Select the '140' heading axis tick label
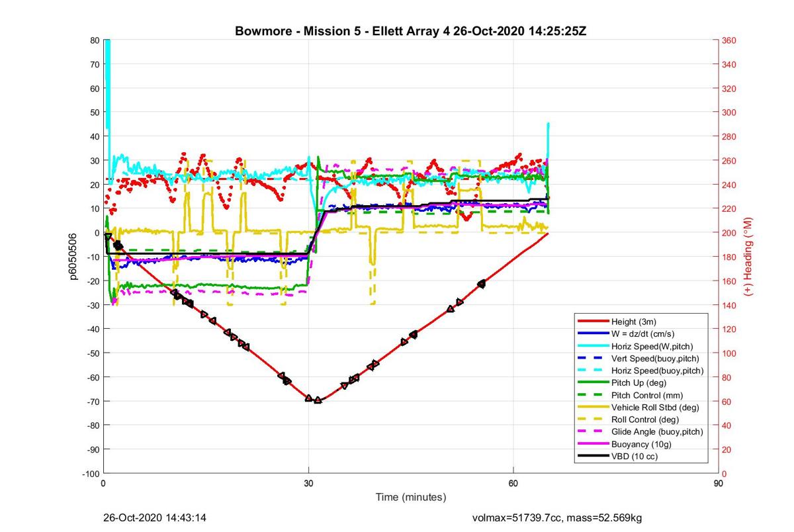 730,305
